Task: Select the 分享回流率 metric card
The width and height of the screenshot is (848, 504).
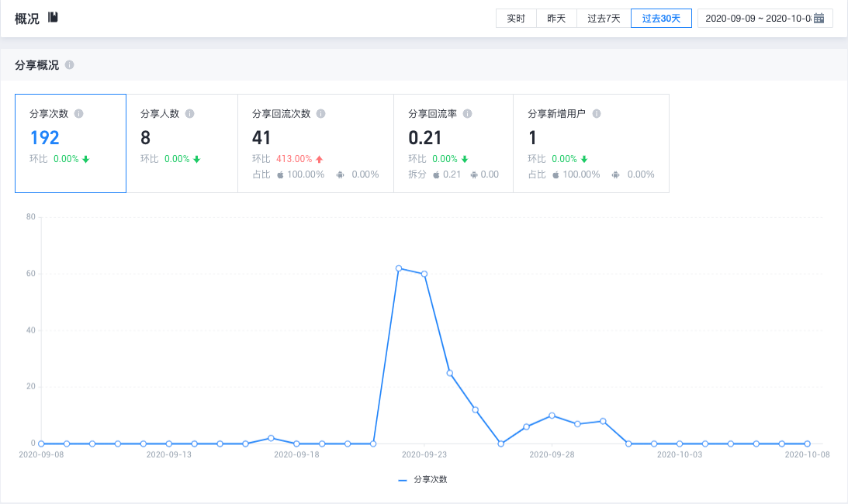Action: (454, 143)
